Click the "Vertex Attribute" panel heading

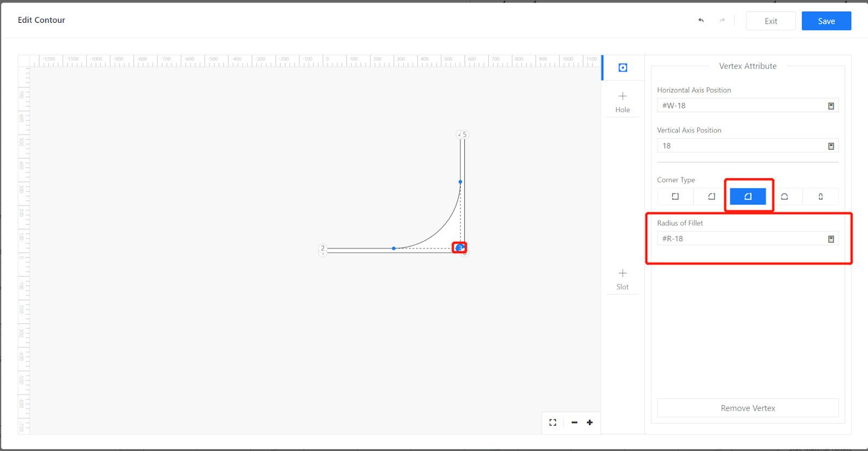pos(748,66)
